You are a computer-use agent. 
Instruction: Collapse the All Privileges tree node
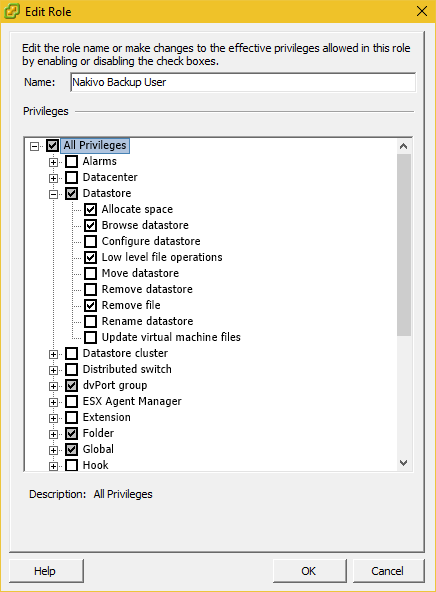tap(34, 146)
